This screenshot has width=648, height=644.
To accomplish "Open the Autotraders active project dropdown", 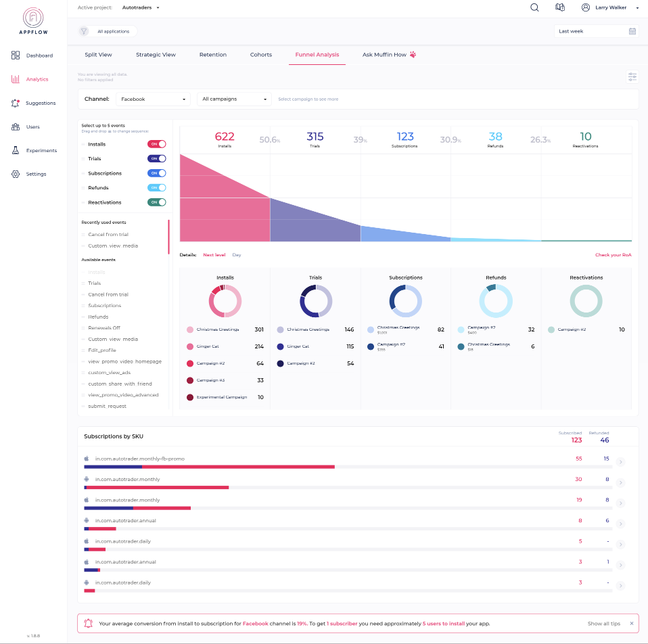I will (141, 7).
